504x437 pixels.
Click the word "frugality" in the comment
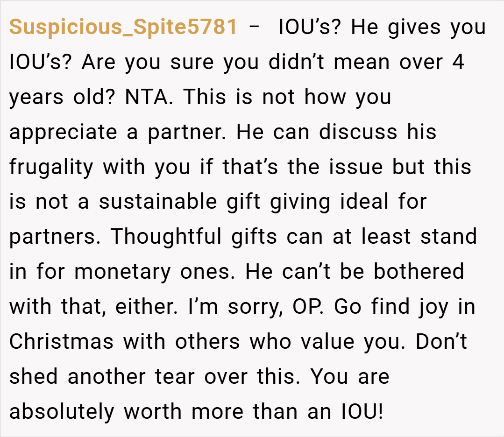click(x=51, y=167)
